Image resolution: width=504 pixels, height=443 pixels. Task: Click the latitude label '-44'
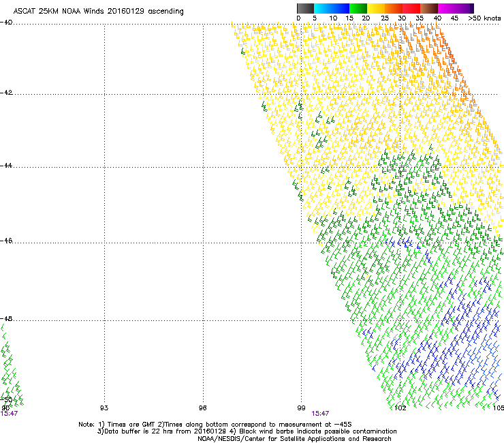[6, 166]
